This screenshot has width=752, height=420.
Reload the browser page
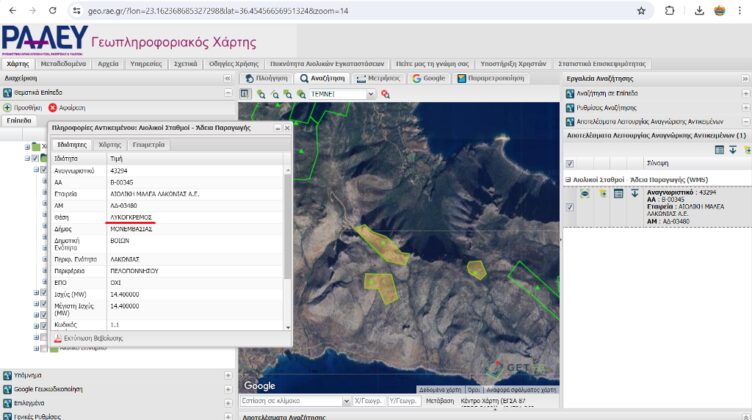[x=53, y=11]
